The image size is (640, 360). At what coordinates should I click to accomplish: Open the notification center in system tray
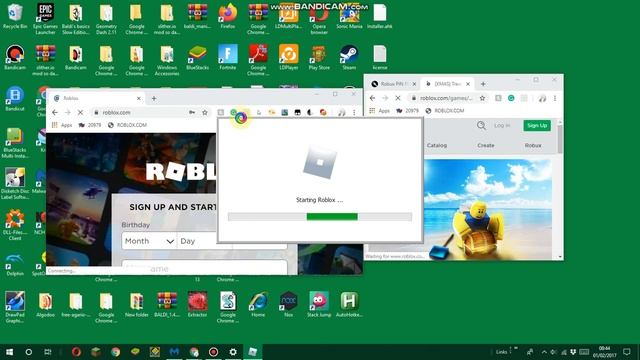point(627,352)
